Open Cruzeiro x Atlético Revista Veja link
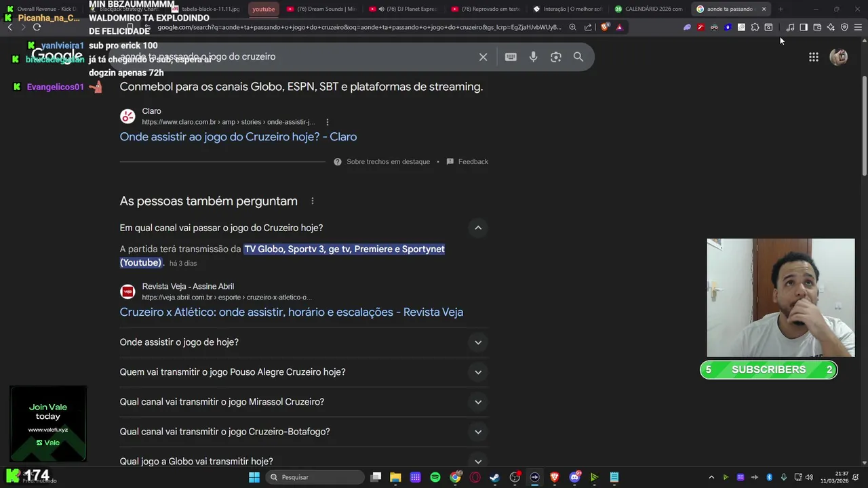Image resolution: width=868 pixels, height=488 pixels. click(x=292, y=312)
